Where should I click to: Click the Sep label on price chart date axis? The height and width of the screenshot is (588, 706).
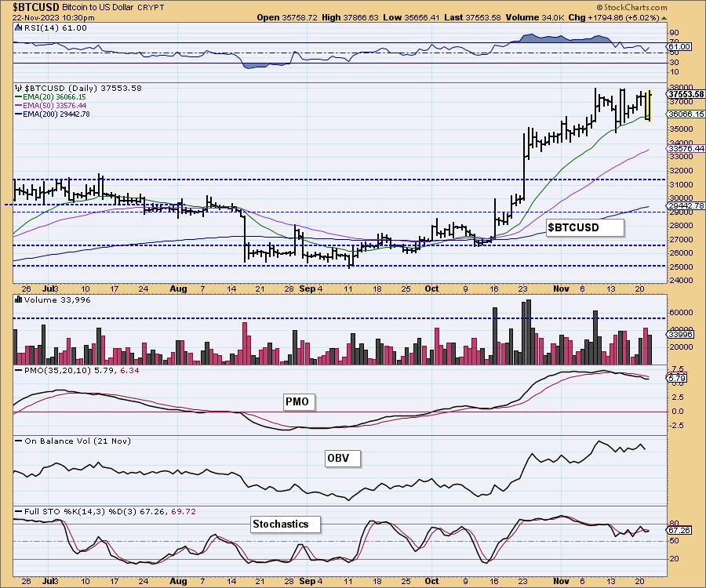(x=307, y=289)
